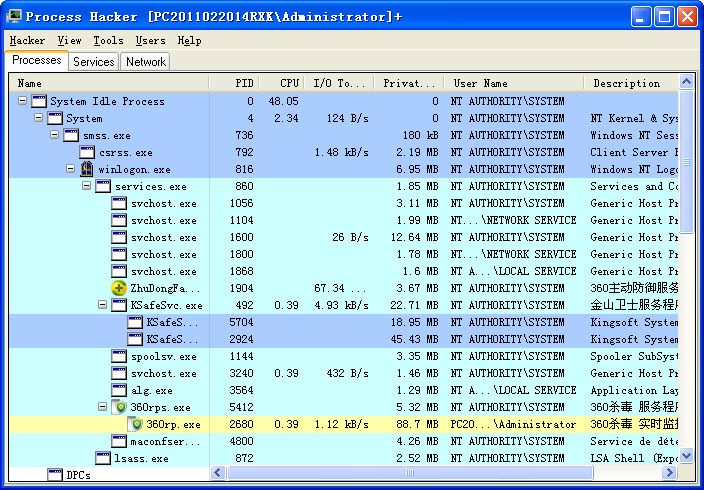The height and width of the screenshot is (490, 704).
Task: Collapse the KSafeSvc.exe tree node
Action: coord(102,305)
